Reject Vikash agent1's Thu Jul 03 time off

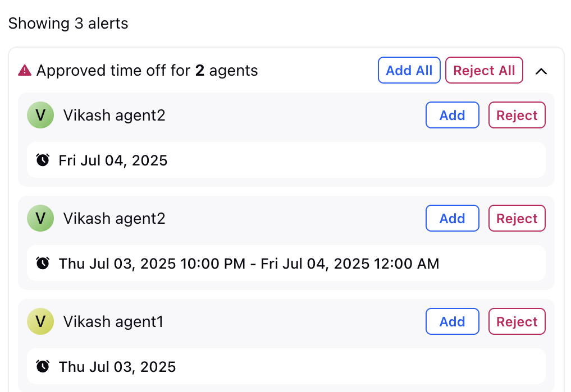[x=517, y=321]
